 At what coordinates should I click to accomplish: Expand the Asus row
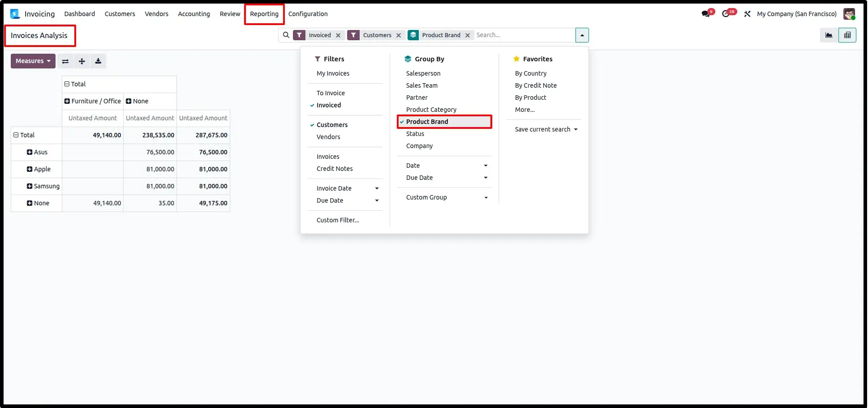(x=37, y=152)
